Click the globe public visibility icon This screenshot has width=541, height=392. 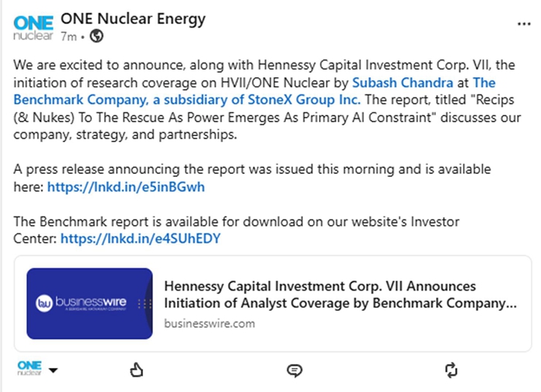97,36
